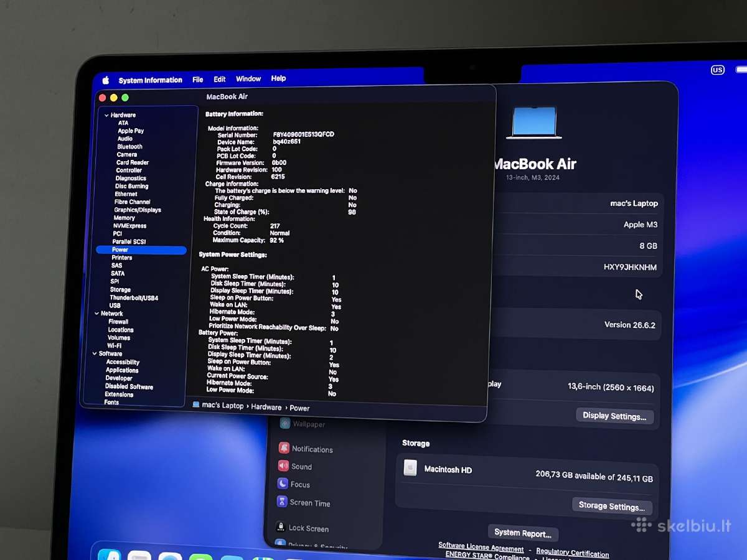Open the ENERGY STAR Compliance link
This screenshot has height=560, width=747.
tap(487, 556)
